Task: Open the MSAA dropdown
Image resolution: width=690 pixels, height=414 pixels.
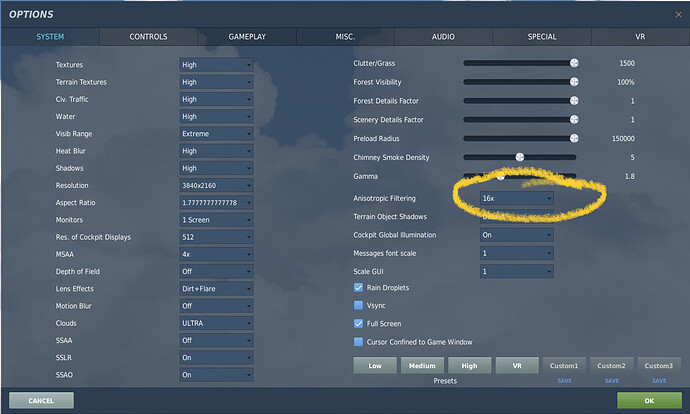Action: tap(216, 254)
